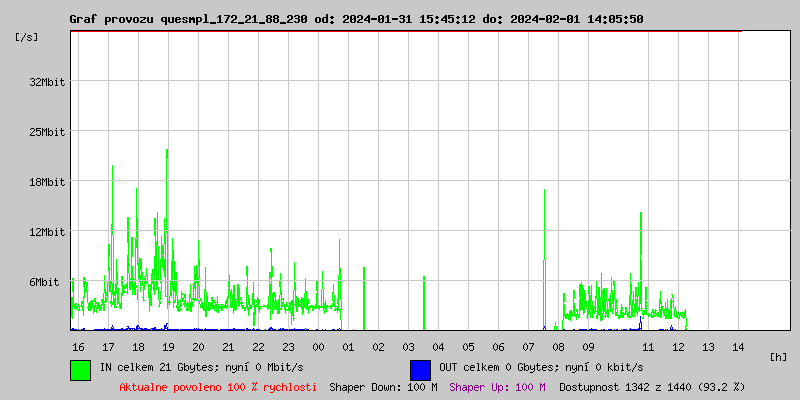Click the blue OUT legend color square
This screenshot has width=800, height=400.
point(420,369)
